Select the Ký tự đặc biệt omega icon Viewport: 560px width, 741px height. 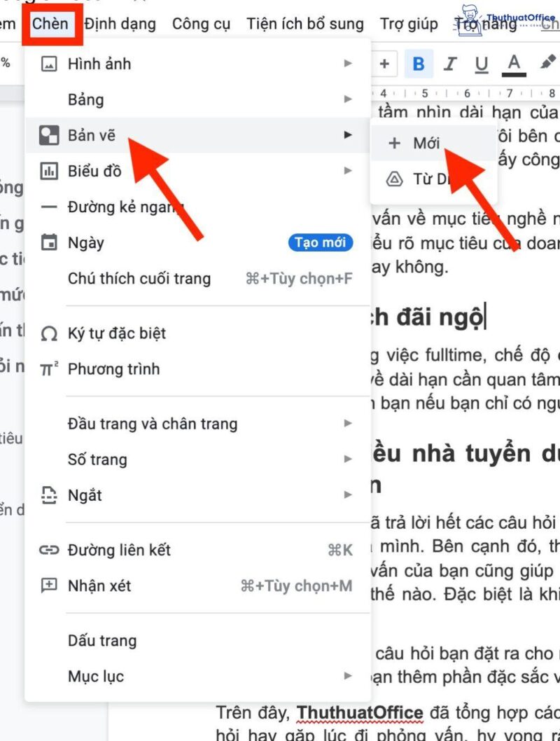point(48,334)
